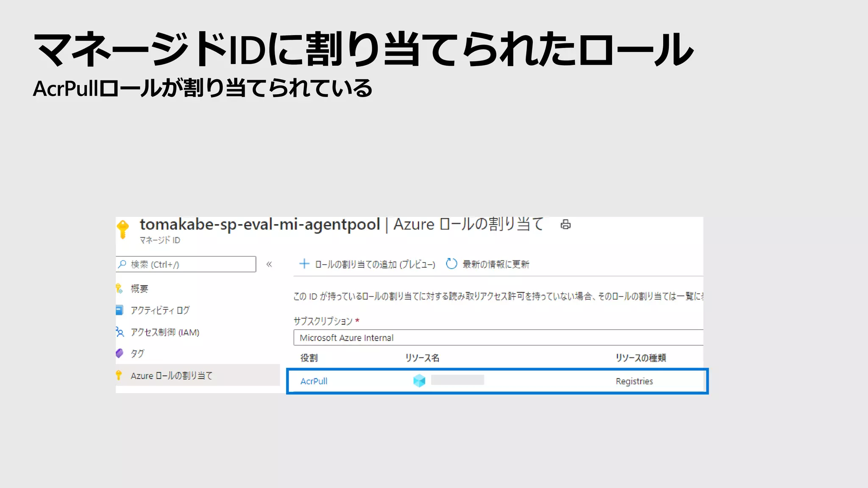The width and height of the screenshot is (868, 488).
Task: Open the サブスクリプション dropdown Microsoft Azure Internal
Action: point(498,338)
